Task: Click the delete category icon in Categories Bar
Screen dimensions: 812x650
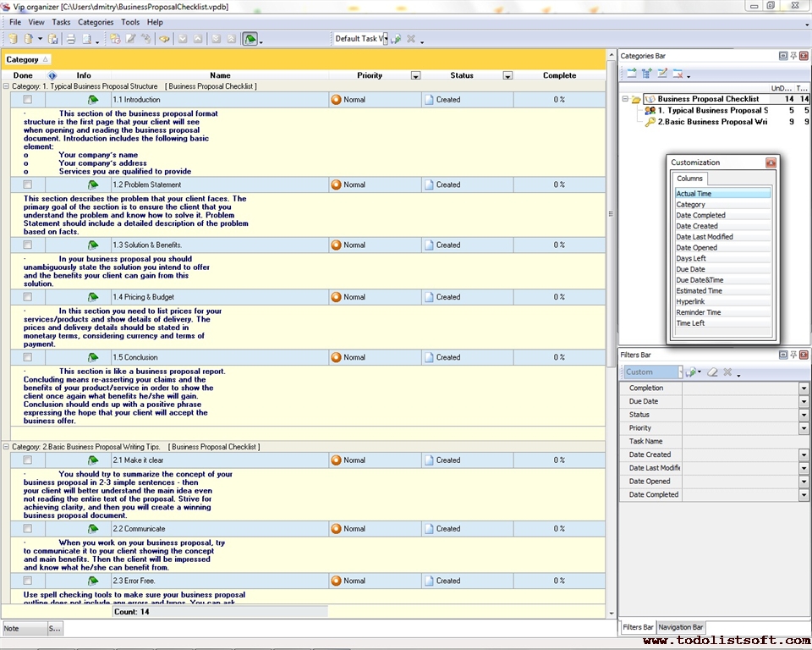Action: (678, 74)
